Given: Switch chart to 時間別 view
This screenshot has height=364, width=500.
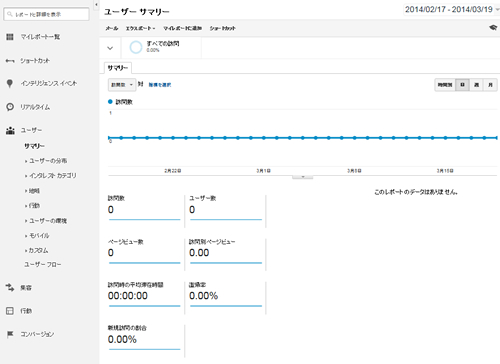Looking at the screenshot, I should click(x=445, y=85).
